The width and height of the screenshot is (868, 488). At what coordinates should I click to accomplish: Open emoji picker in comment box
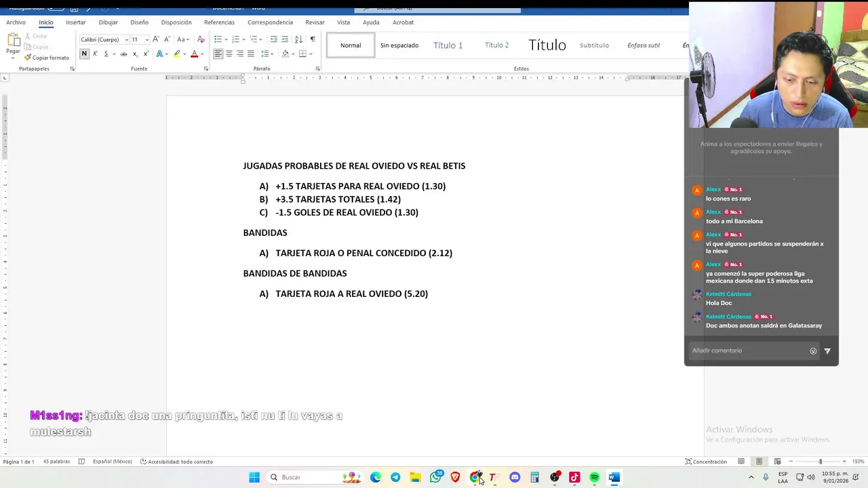point(813,351)
